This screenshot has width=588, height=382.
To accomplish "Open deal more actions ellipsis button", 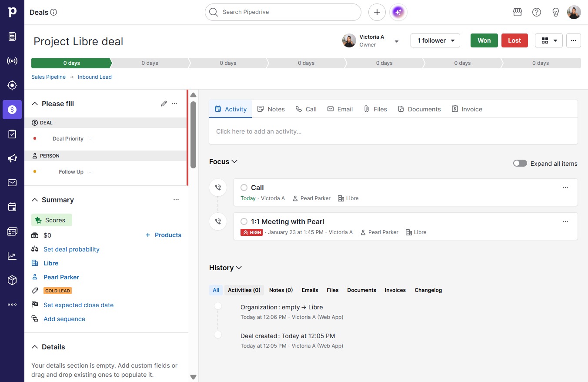I will [x=574, y=40].
